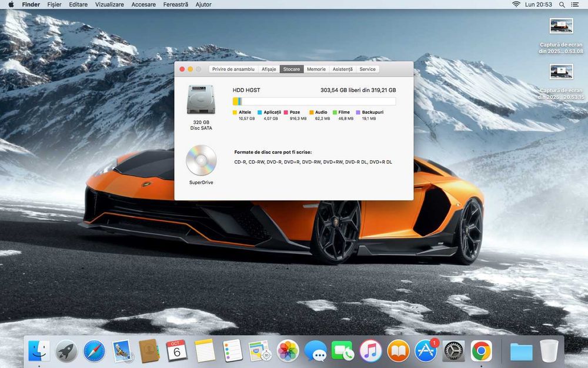Open the Vizualizare menu
Viewport: 588px width, 368px height.
[109, 5]
